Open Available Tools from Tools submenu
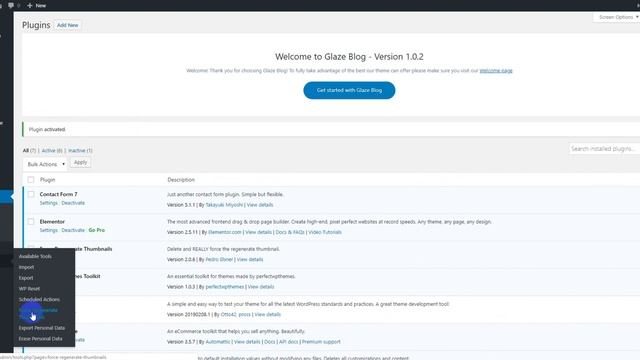Screen dimensions: 640x360 coord(35,256)
